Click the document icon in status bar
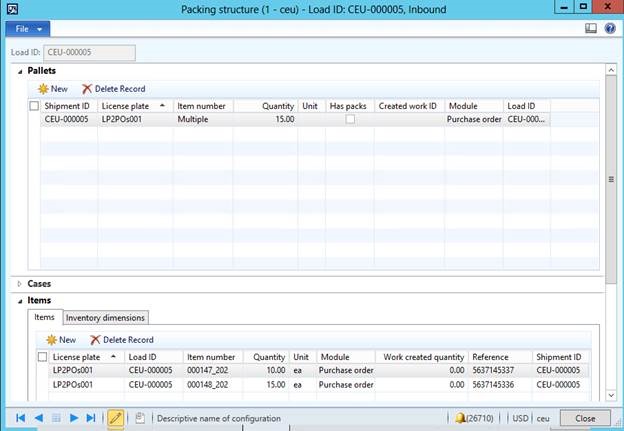Screen dimensions: 624x431 (141, 418)
